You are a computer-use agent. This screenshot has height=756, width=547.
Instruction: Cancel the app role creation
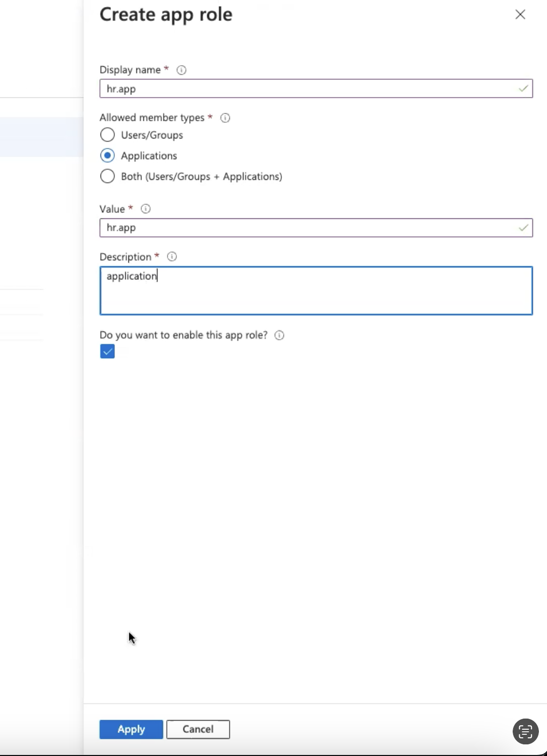coord(197,729)
